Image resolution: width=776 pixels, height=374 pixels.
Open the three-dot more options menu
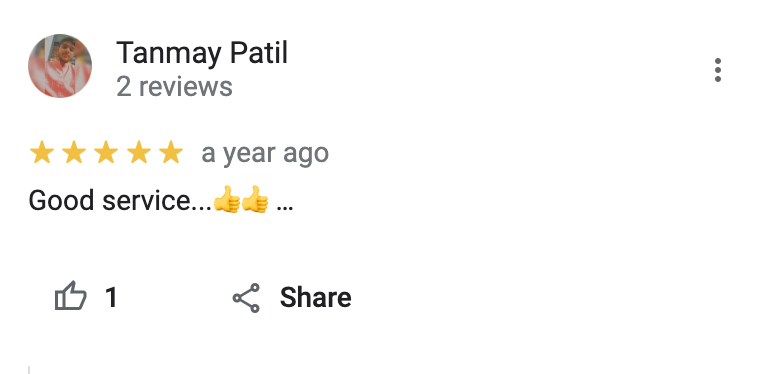(x=718, y=70)
